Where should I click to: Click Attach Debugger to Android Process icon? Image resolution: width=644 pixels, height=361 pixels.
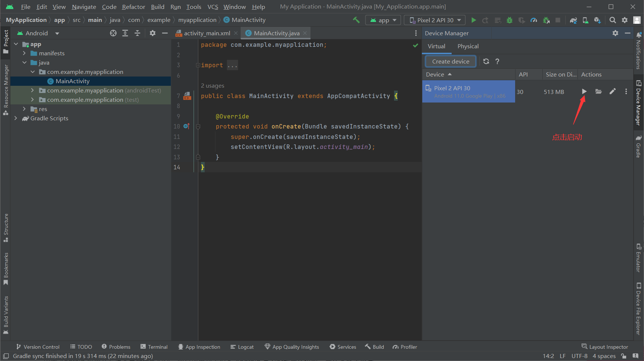pos(546,20)
